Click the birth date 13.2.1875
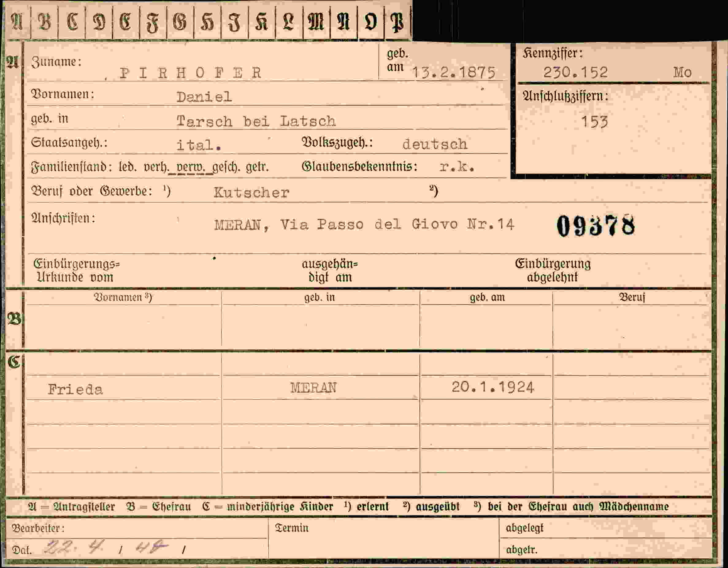 [454, 72]
